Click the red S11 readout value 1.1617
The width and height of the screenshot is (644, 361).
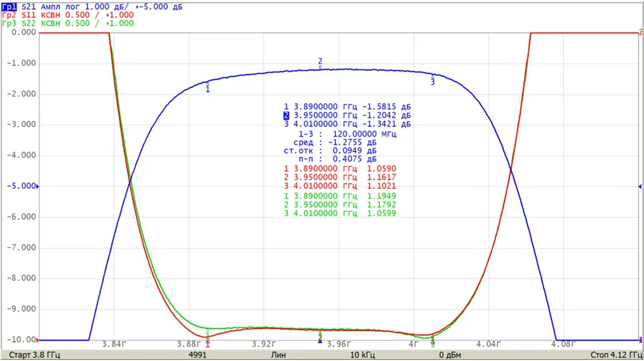[x=382, y=177]
